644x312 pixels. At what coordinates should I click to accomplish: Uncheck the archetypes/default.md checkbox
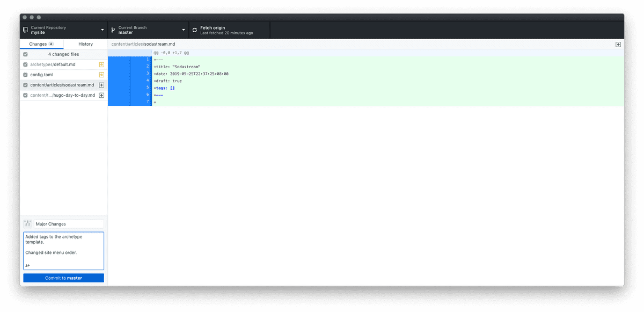(25, 64)
